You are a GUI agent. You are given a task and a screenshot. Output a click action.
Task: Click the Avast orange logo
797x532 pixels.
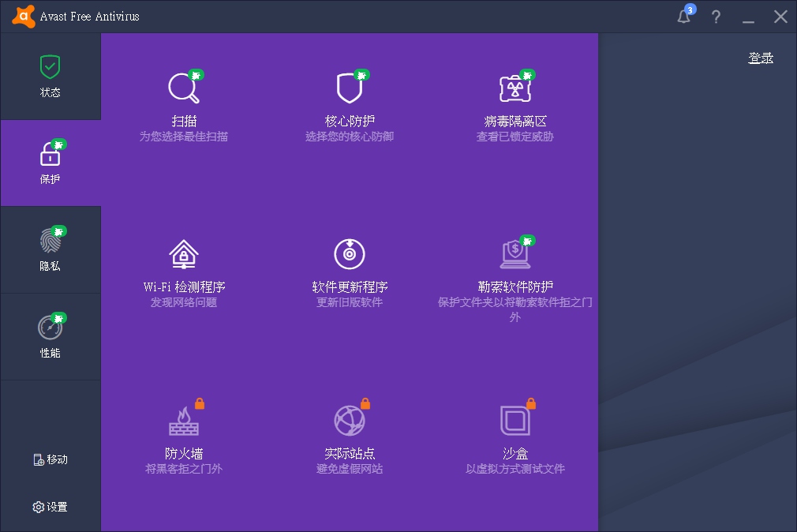(24, 17)
